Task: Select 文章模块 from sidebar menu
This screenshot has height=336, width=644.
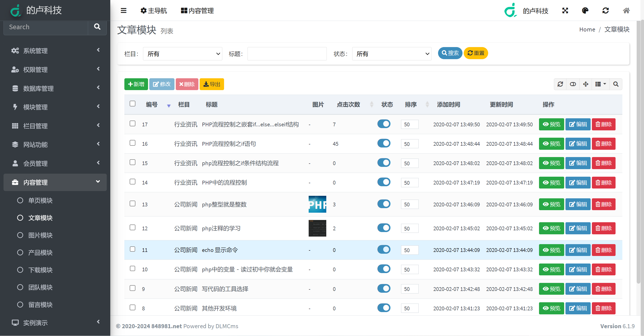Action: (41, 217)
